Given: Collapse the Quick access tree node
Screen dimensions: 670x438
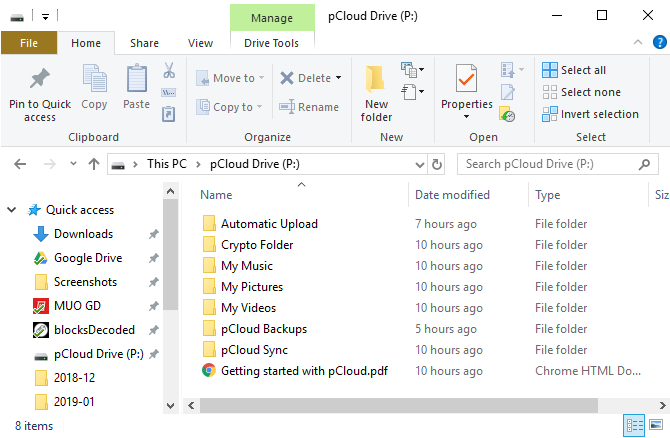Looking at the screenshot, I should tap(12, 210).
